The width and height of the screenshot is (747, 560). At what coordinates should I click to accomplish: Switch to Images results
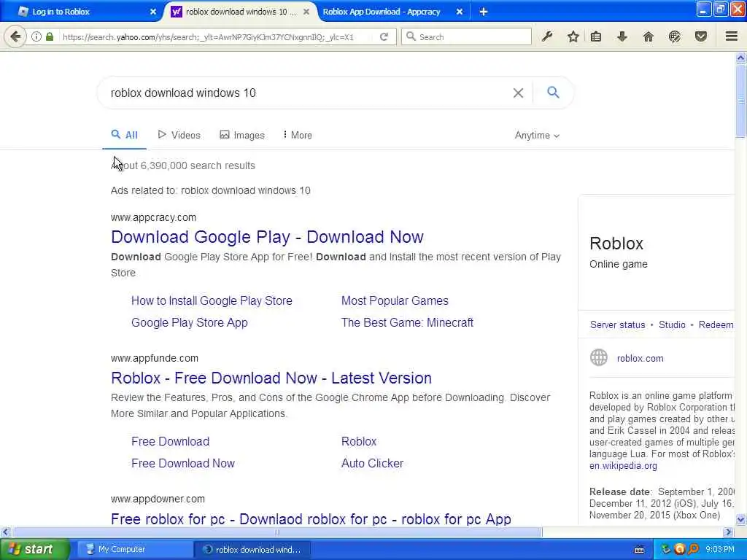tap(242, 135)
